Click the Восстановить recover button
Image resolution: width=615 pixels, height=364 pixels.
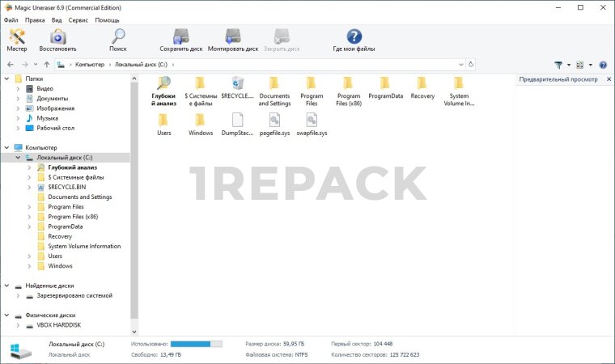click(57, 40)
